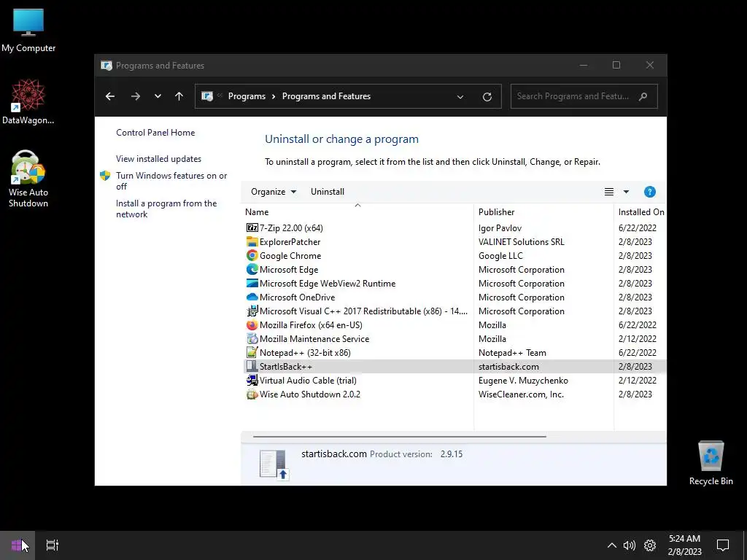
Task: Select Wise Auto Shutdown desktop shortcut
Action: (28, 179)
